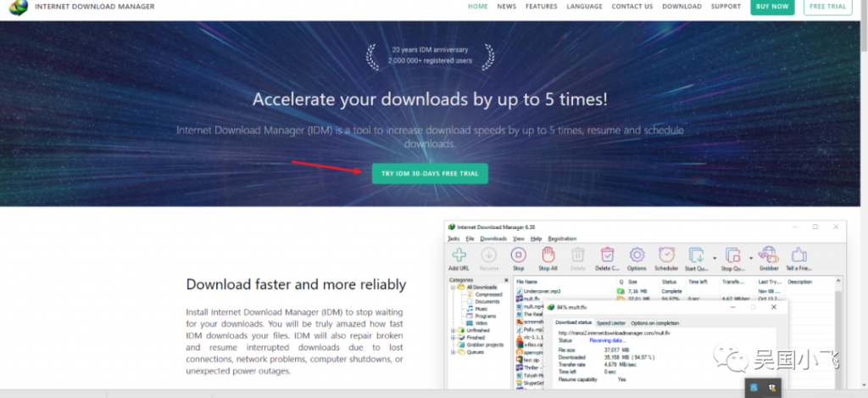Click the Complete status cell

671,291
